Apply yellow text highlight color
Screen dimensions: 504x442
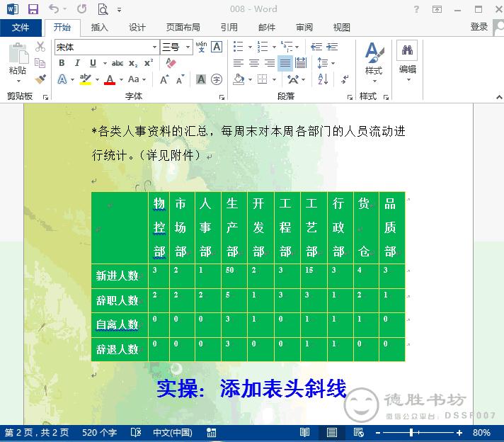pyautogui.click(x=86, y=79)
